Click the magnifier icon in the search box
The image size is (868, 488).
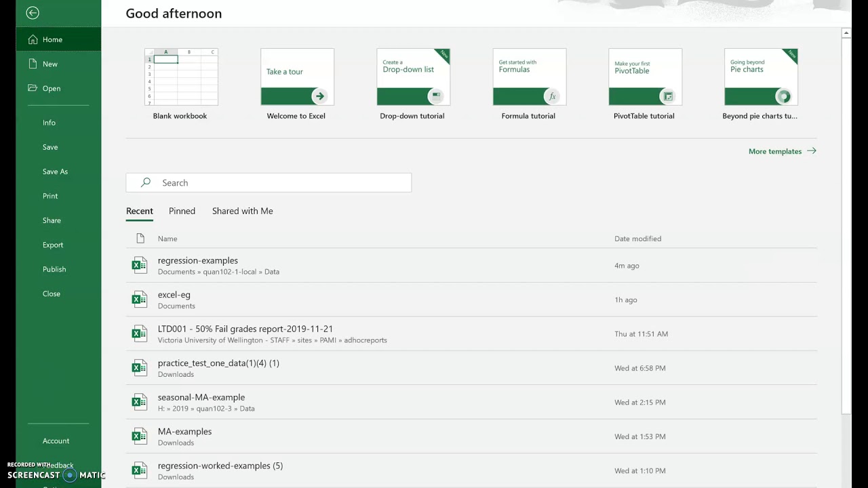pos(145,182)
